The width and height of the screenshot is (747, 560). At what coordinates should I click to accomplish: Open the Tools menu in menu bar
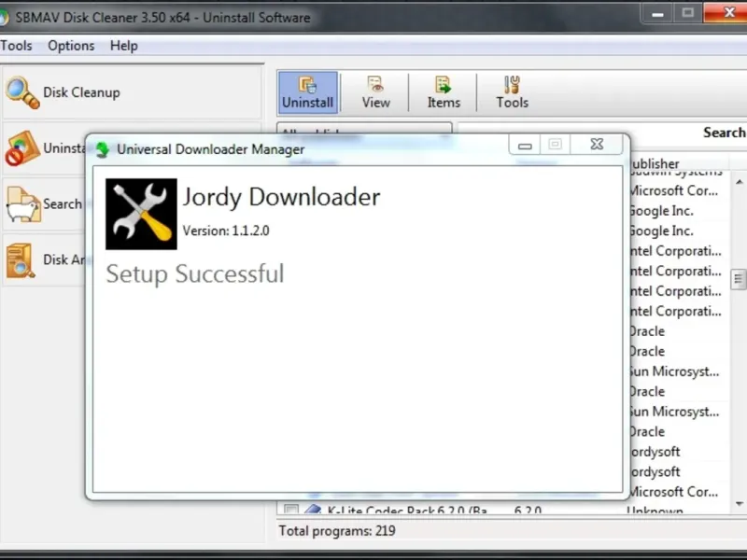coord(16,46)
